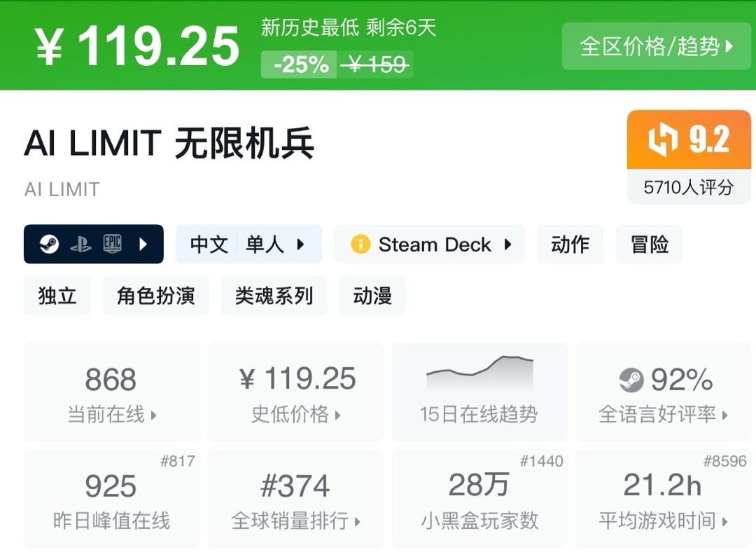Click the Steam icon beside 92% rating
This screenshot has width=756, height=559.
coord(631,380)
